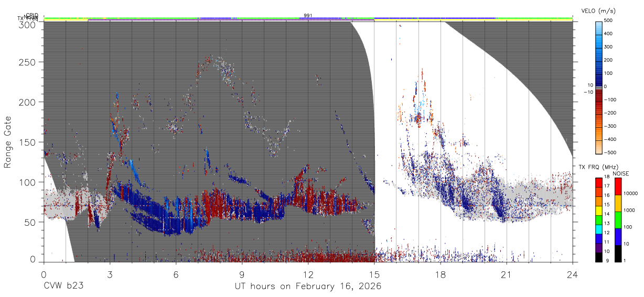Click UT hour tick label 6

(x=176, y=274)
